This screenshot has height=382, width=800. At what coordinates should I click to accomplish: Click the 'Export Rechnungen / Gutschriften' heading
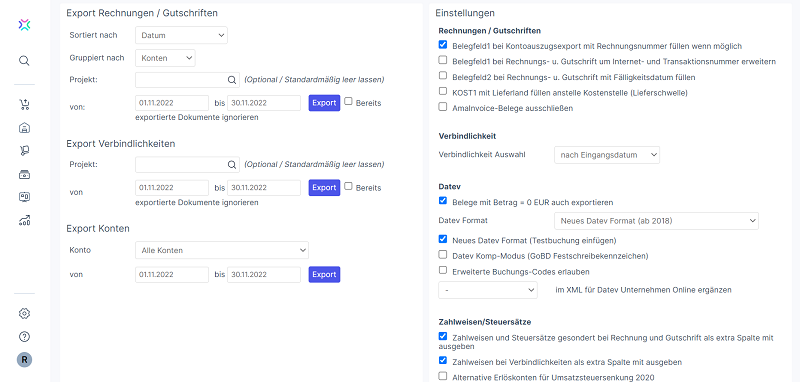[142, 13]
